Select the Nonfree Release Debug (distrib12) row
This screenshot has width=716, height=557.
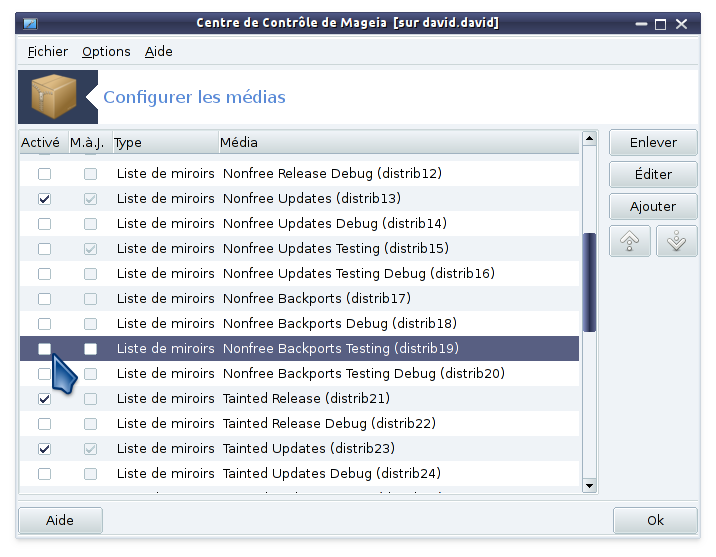(299, 173)
